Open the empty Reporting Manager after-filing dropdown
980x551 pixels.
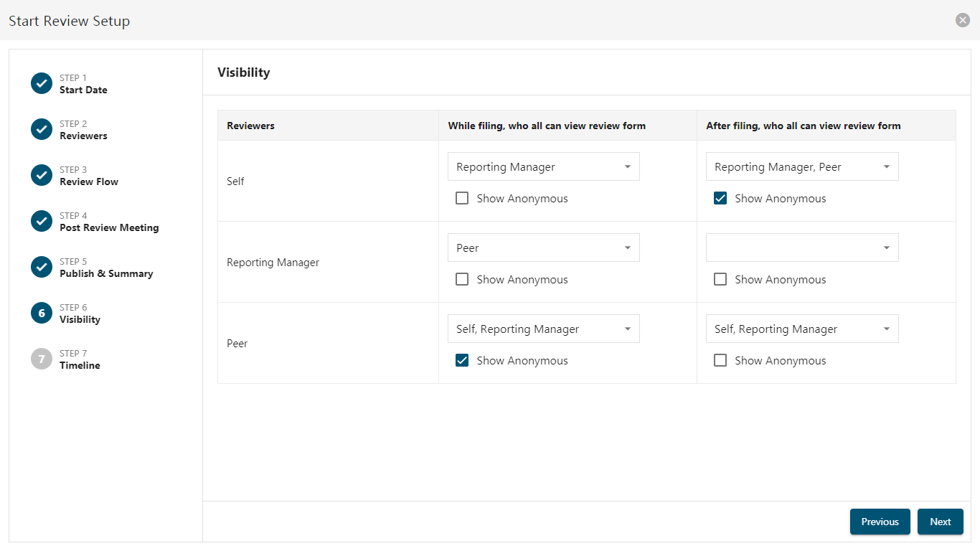click(802, 248)
